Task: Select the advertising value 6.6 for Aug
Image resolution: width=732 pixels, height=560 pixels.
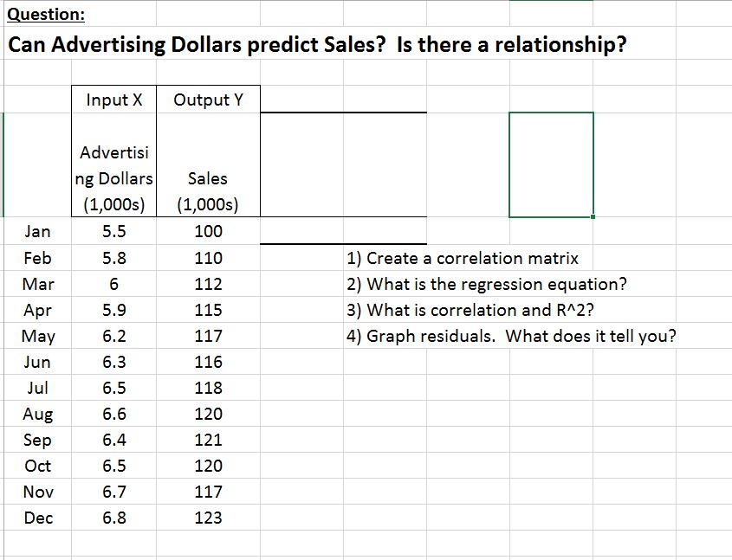Action: point(114,414)
